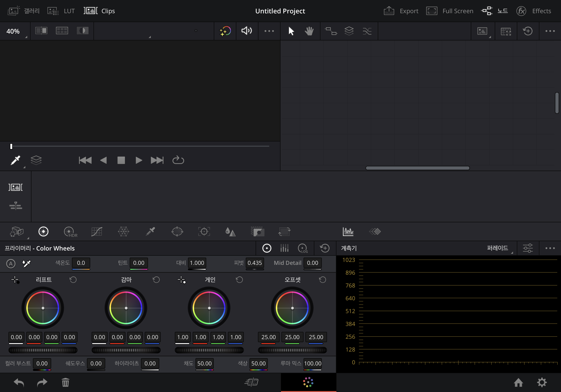Open the HDR color wheels palette

(70, 231)
